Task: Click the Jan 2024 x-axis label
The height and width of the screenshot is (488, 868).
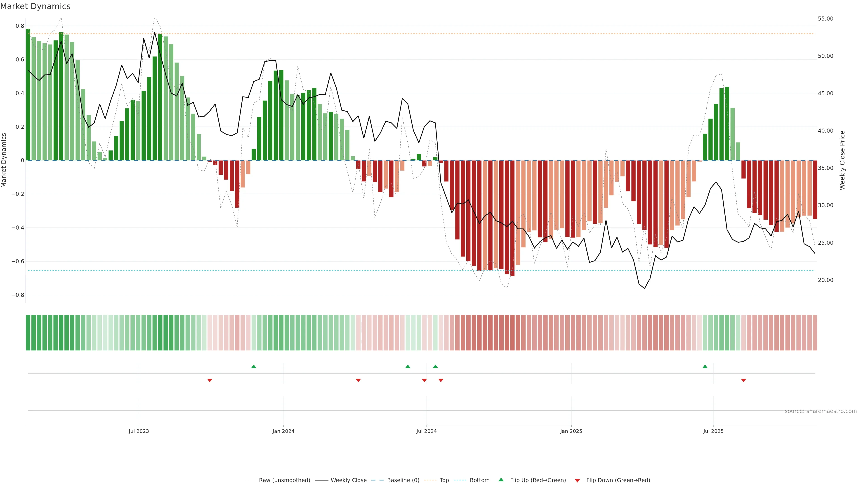Action: [283, 431]
